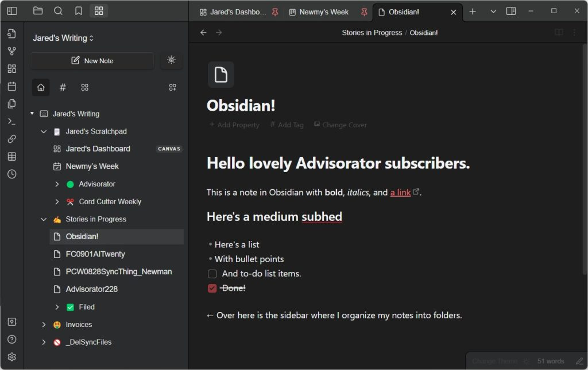Check the 'And to-do list items' checkbox
Viewport: 588px width, 370px height.
point(212,274)
